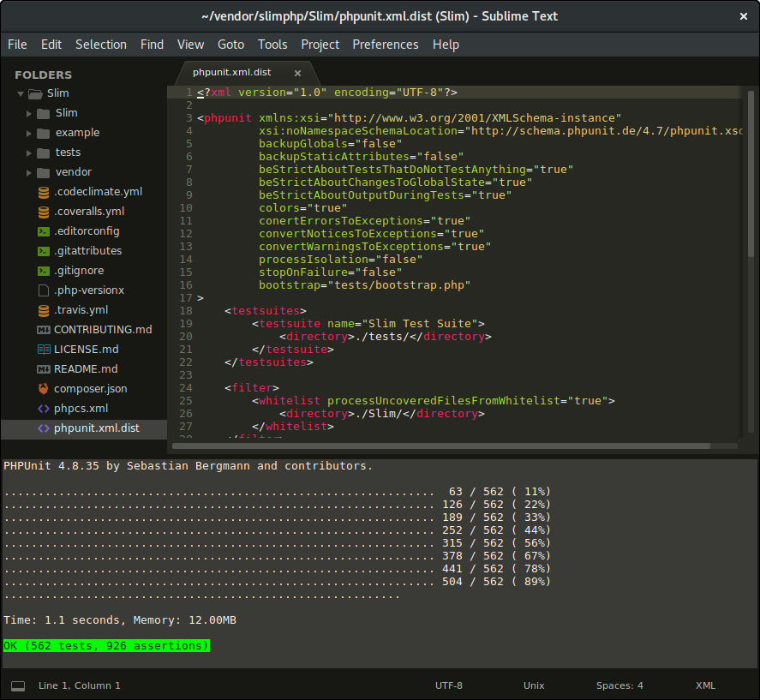Open the Project menu
The width and height of the screenshot is (760, 700).
(x=320, y=45)
